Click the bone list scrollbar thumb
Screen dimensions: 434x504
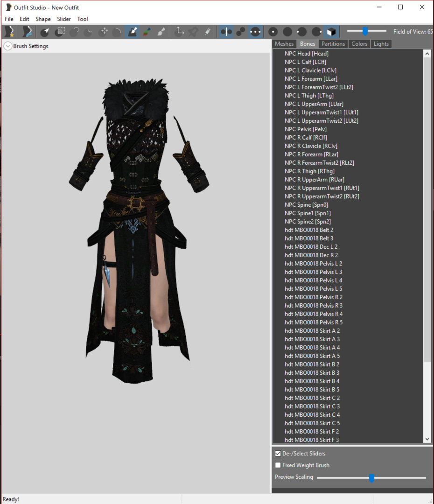427,210
